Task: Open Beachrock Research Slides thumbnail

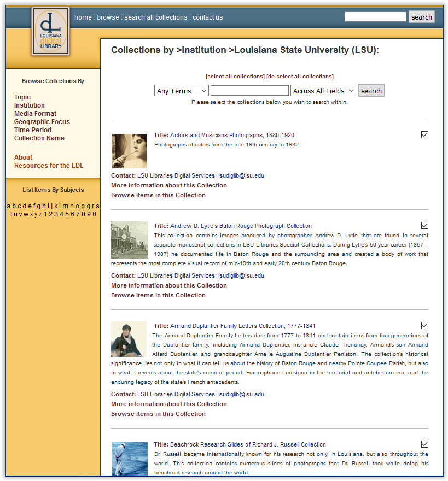Action: tap(130, 459)
